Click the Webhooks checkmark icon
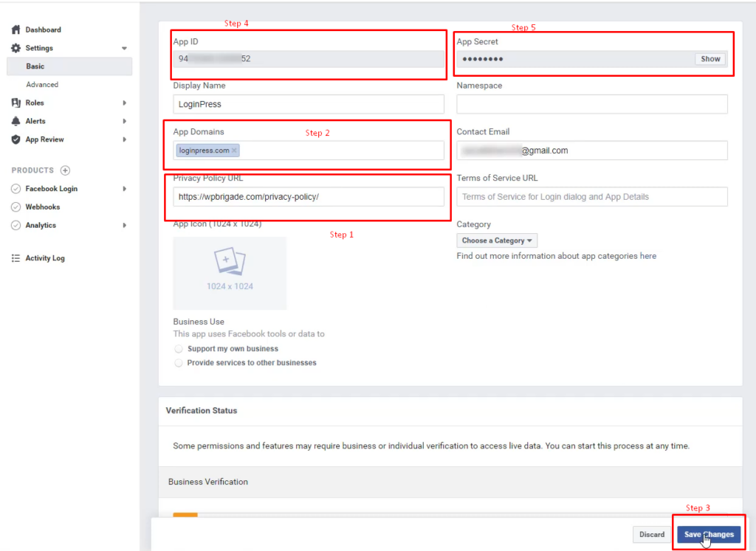This screenshot has height=551, width=756. (x=16, y=207)
